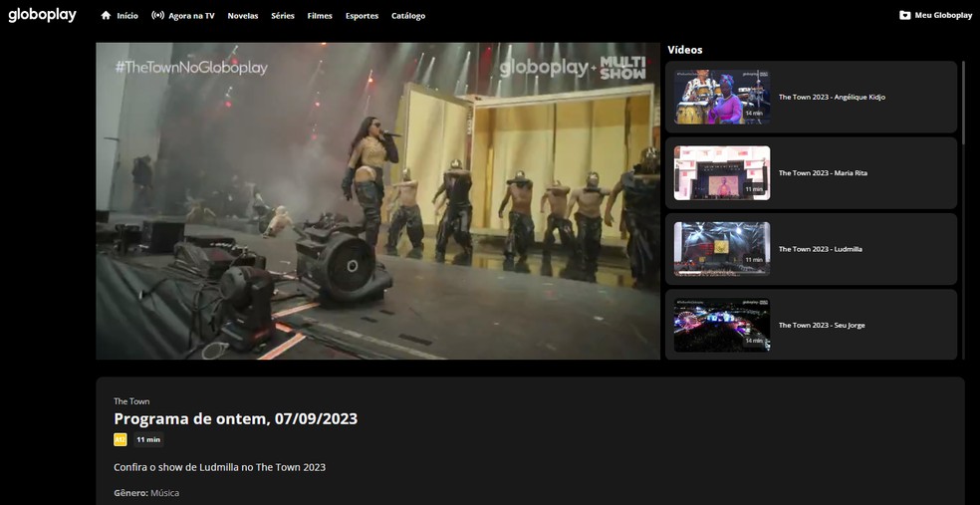Open the Catálogo menu
This screenshot has height=505, width=980.
408,16
